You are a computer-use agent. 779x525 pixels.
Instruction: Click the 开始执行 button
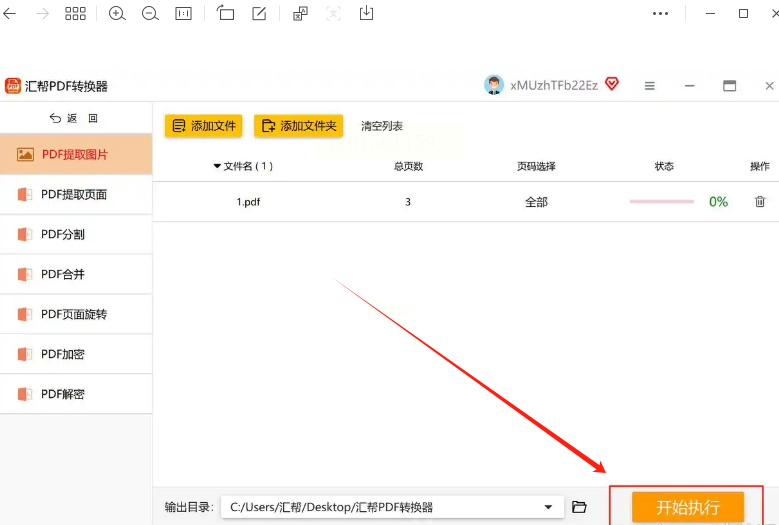coord(688,507)
